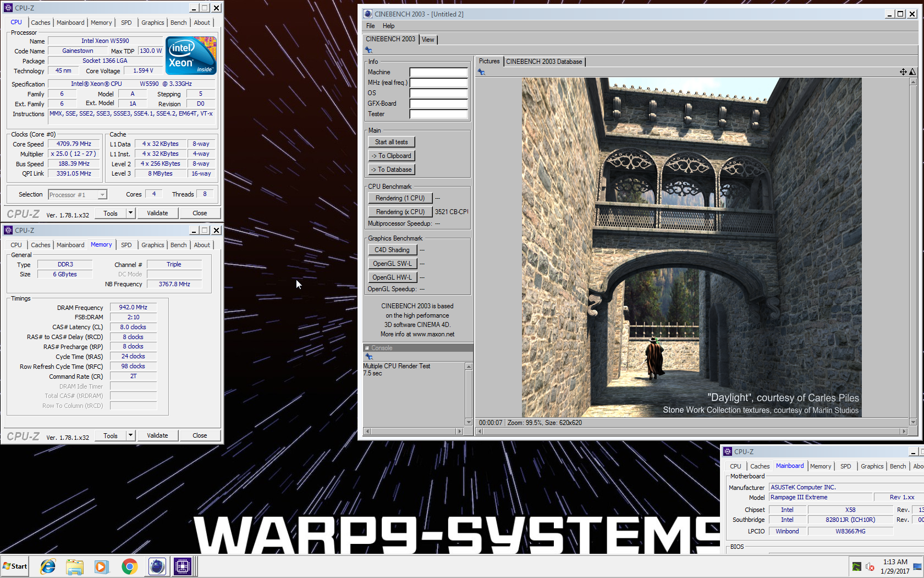Run the C4D Shading benchmark

[392, 250]
